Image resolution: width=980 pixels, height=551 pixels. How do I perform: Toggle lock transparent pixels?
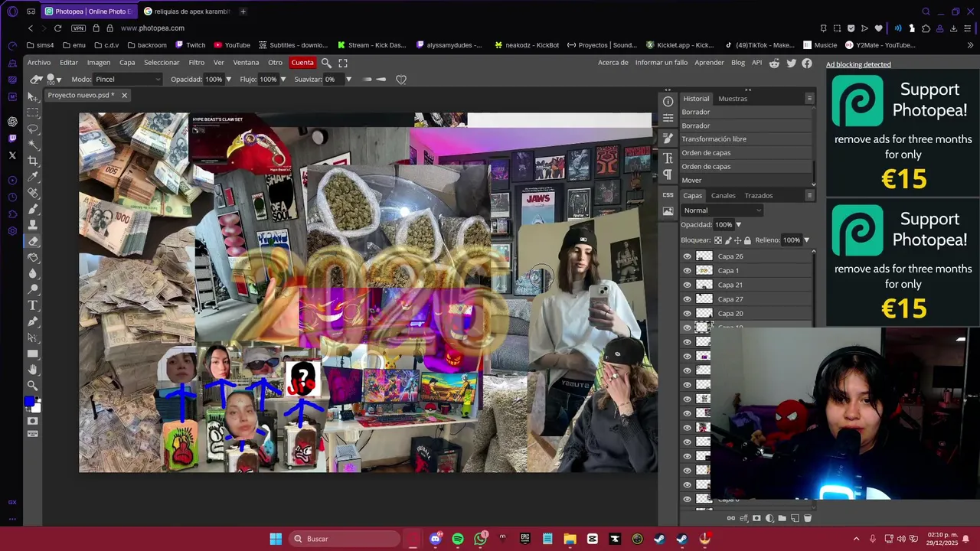pyautogui.click(x=717, y=240)
